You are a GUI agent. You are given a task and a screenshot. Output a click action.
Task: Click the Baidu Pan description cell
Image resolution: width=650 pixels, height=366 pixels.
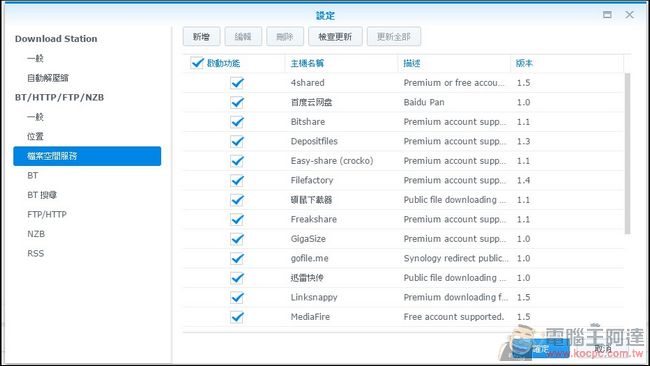tap(424, 102)
